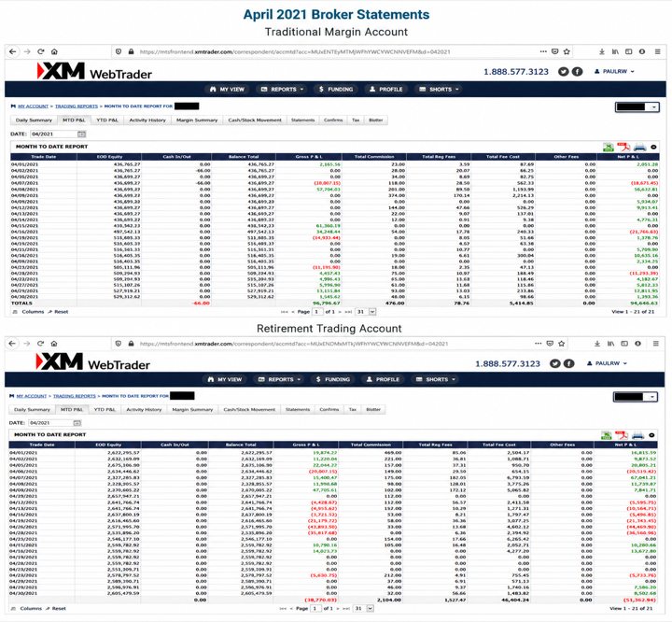Reload page in Retirement account browser
The image size is (672, 622).
40,343
